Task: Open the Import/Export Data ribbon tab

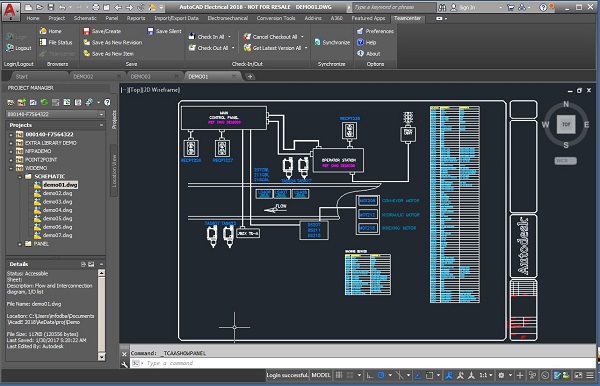Action: point(176,18)
